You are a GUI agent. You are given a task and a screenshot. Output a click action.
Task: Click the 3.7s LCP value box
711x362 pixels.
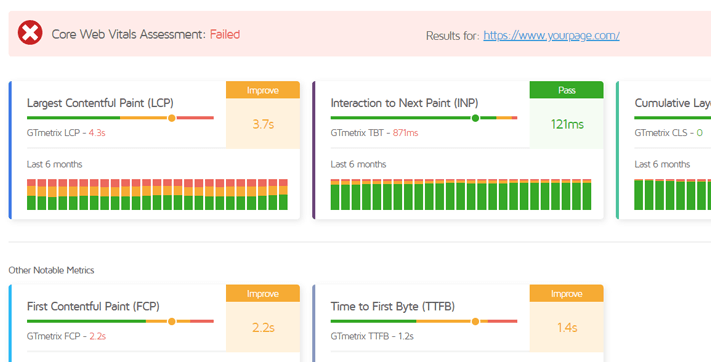click(x=263, y=123)
